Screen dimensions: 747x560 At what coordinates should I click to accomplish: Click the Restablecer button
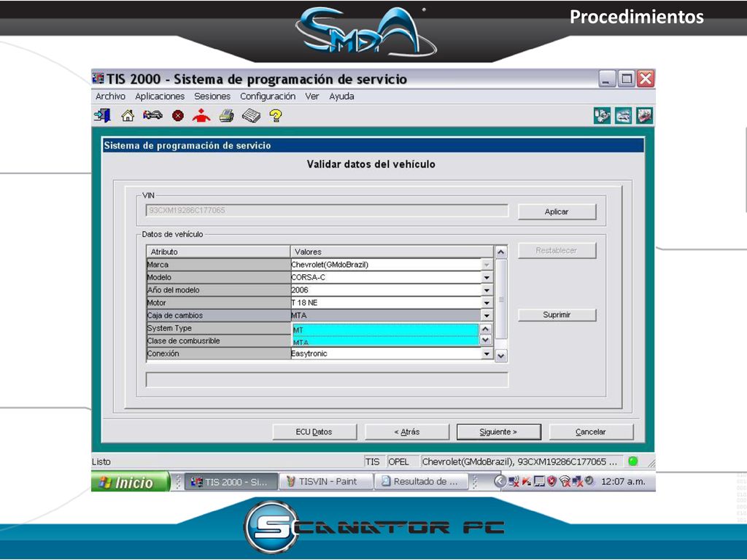point(557,251)
